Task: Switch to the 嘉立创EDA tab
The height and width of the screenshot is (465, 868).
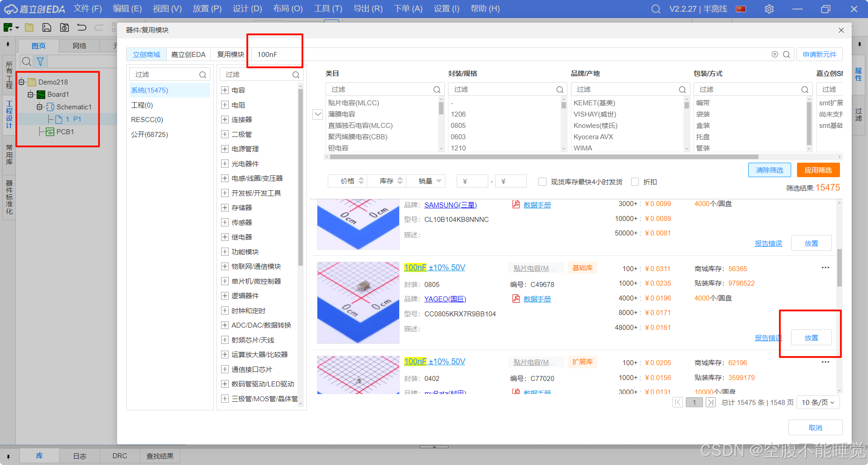Action: (x=188, y=54)
